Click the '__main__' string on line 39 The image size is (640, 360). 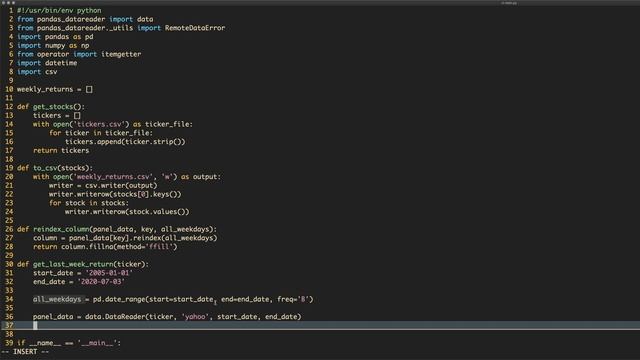[97, 343]
